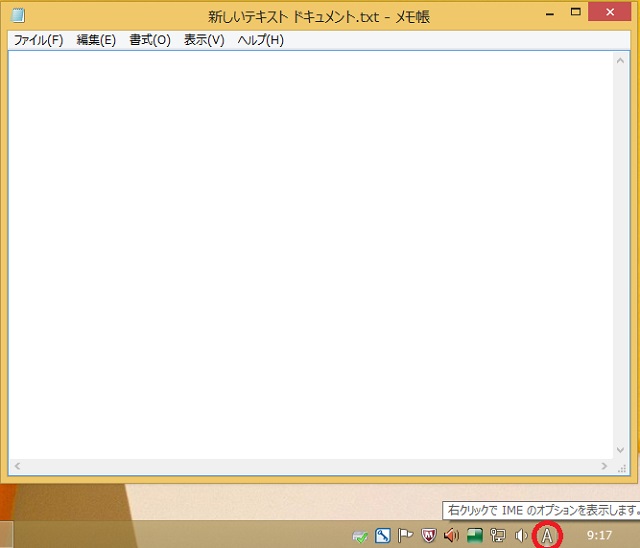Click the network connection tray icon
This screenshot has width=640, height=548.
point(498,536)
